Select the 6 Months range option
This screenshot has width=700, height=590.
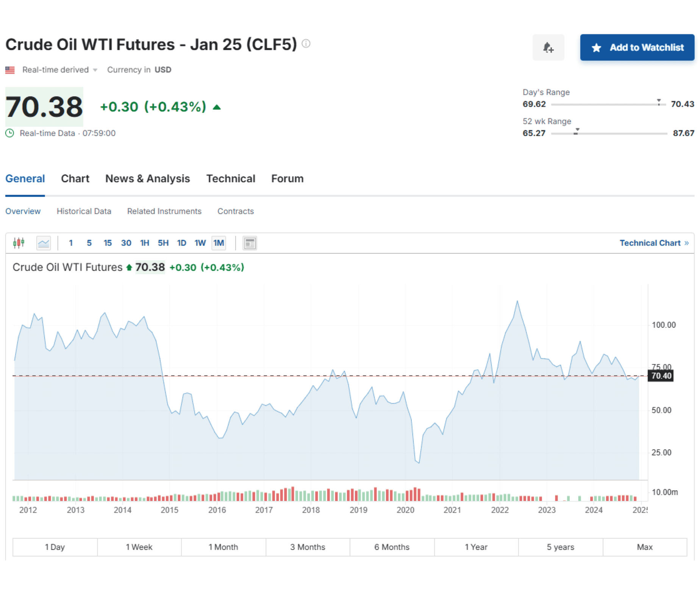[x=392, y=547]
